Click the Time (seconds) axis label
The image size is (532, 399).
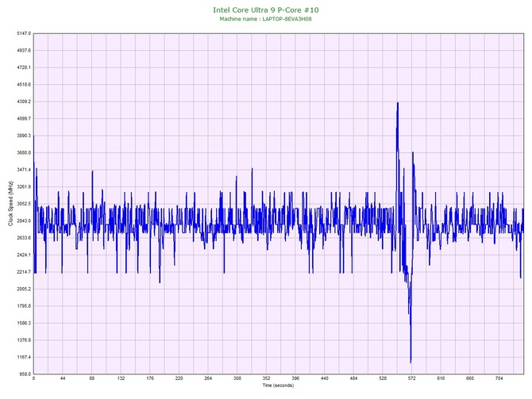click(x=278, y=386)
